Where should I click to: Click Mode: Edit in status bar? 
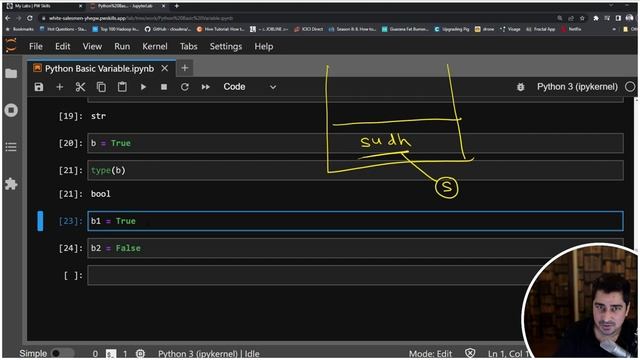pyautogui.click(x=430, y=353)
